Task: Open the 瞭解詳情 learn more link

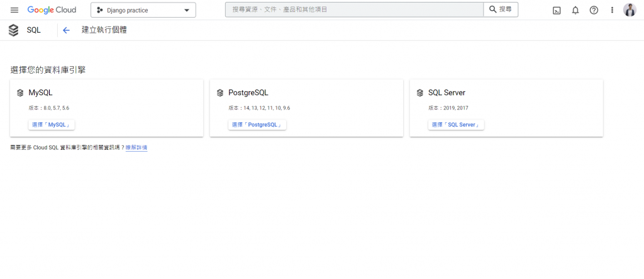Action: coord(136,147)
